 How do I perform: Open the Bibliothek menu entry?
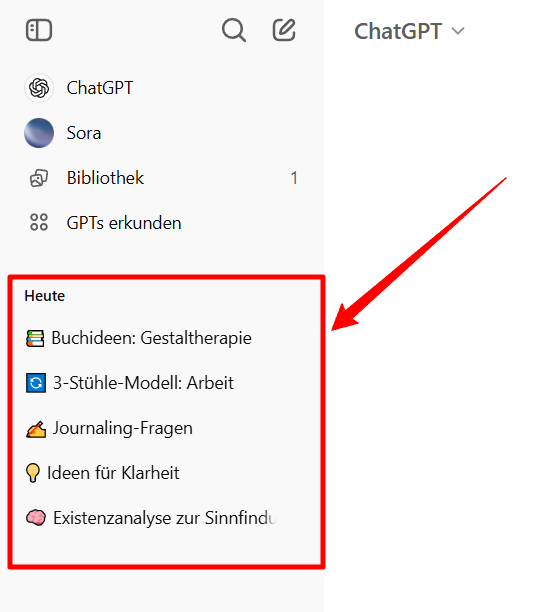pos(161,178)
